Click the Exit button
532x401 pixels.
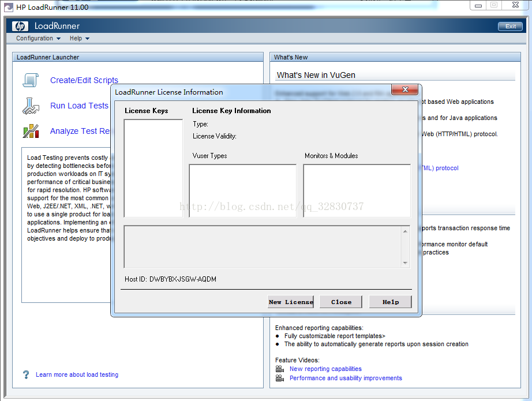point(510,27)
